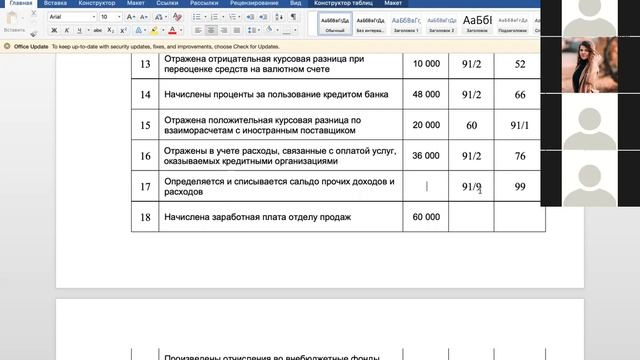Image resolution: width=640 pixels, height=360 pixels.
Task: Apply the Заголовок 1 style
Action: coord(406,24)
